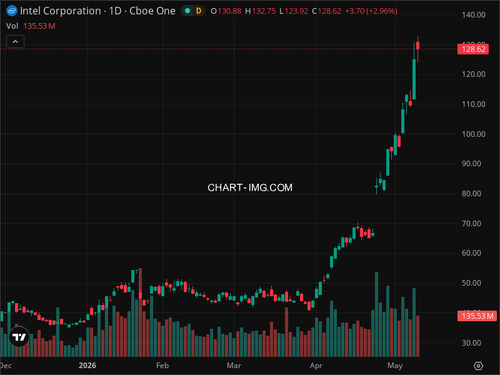Viewport: 500px width, 375px height.
Task: Click the Mar time axis label
Action: coord(234,366)
